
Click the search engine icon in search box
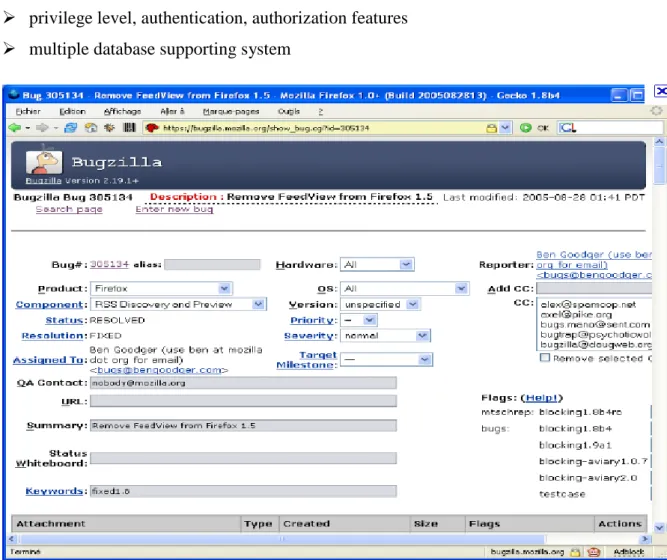tap(567, 128)
